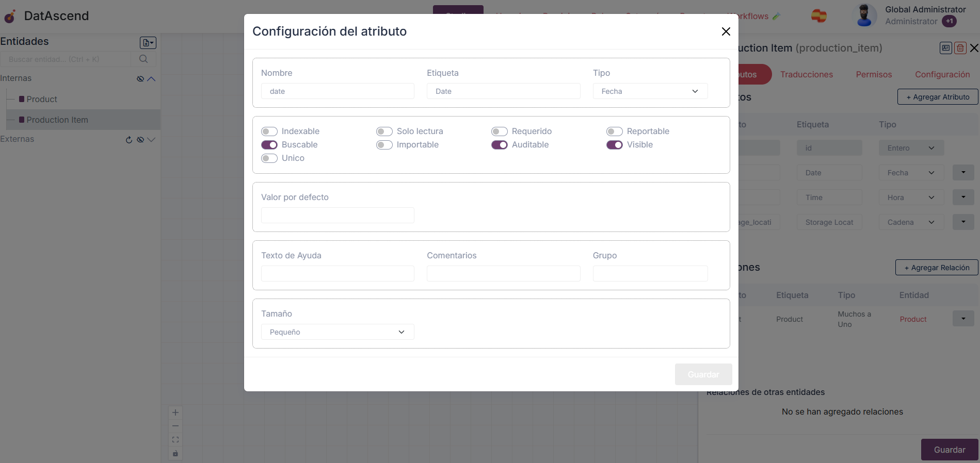Open the Cadena type dropdown
Image resolution: width=980 pixels, height=463 pixels.
coord(911,222)
